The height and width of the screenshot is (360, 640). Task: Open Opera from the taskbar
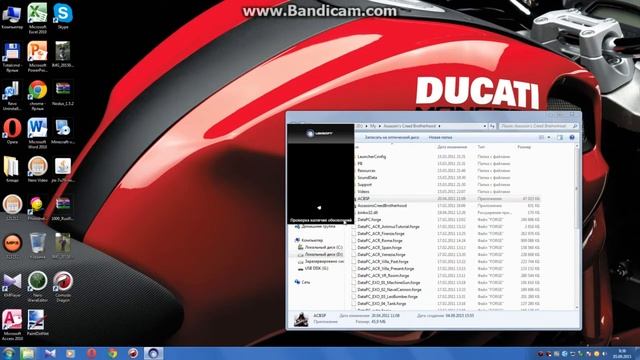(91, 353)
